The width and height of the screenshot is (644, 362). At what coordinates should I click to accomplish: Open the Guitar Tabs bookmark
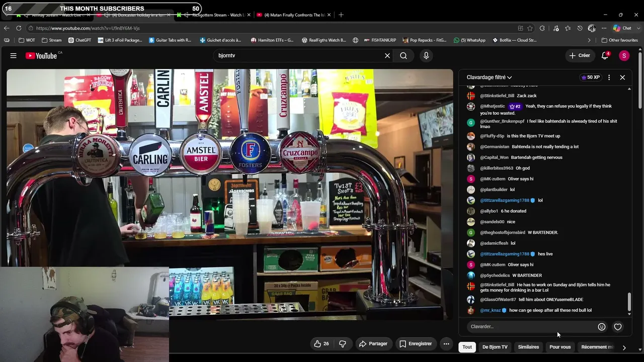(170, 40)
